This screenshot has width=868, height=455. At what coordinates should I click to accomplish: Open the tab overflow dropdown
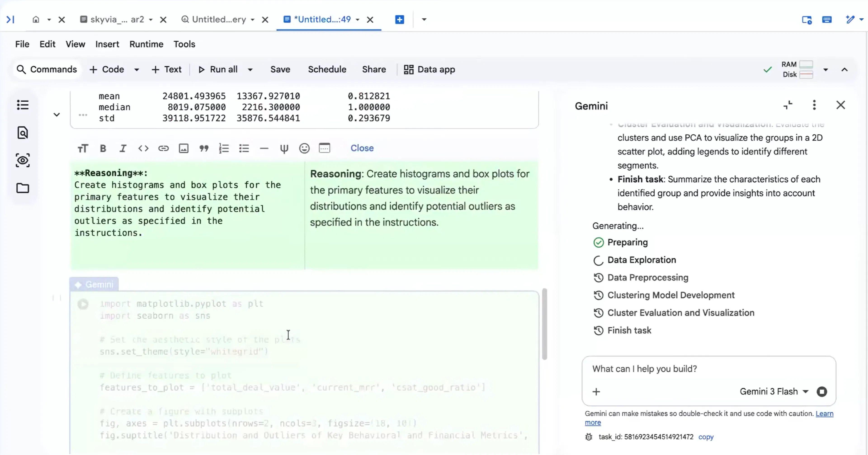pos(424,19)
